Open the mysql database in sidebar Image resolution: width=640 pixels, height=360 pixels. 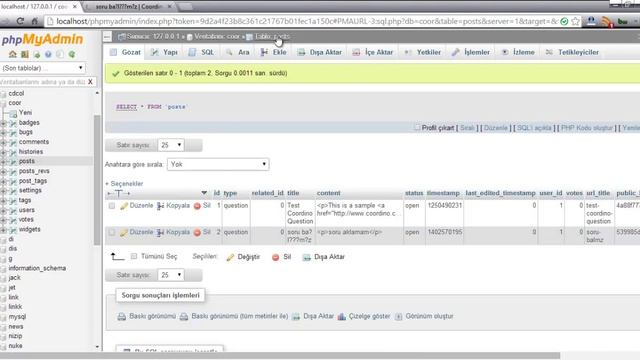17,317
